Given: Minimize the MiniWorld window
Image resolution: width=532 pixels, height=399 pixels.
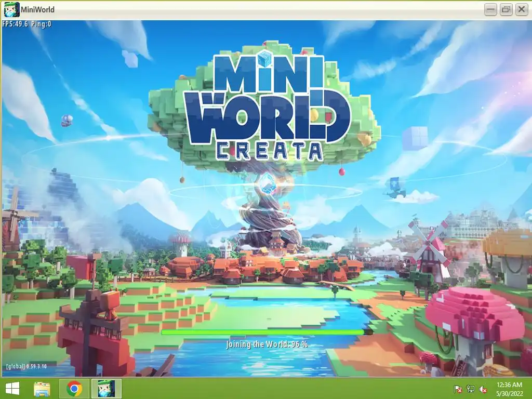Looking at the screenshot, I should point(490,9).
